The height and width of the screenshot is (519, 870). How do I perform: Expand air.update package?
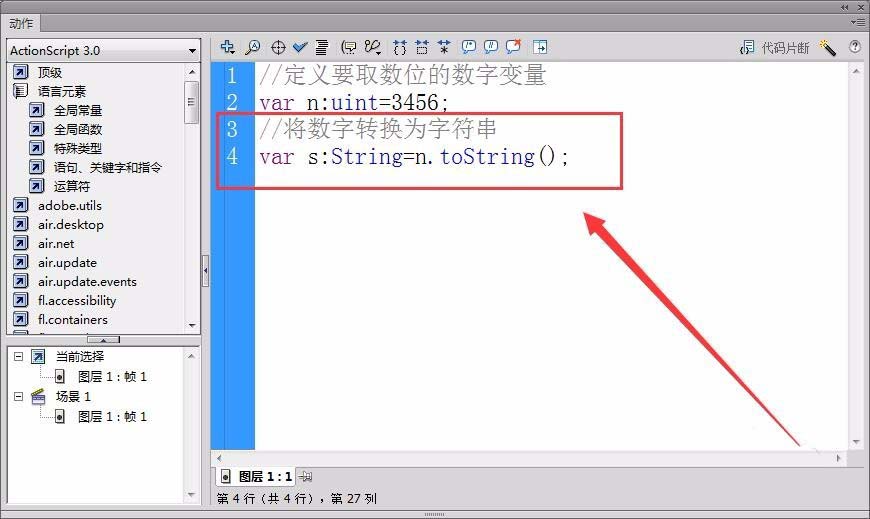click(67, 263)
